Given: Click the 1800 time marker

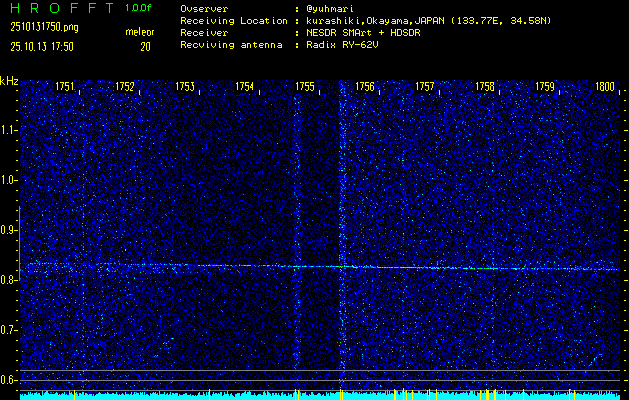Looking at the screenshot, I should [x=605, y=86].
